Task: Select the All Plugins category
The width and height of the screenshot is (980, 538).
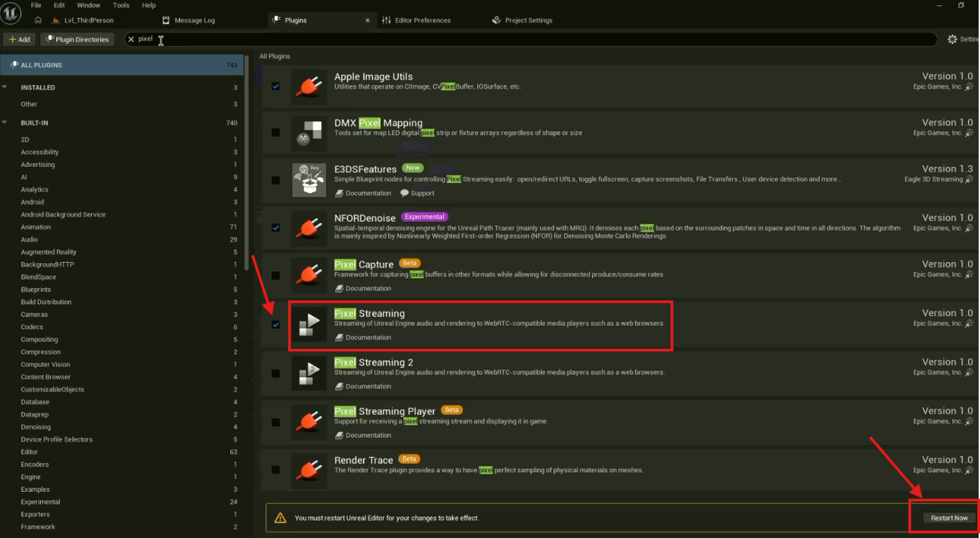Action: 122,65
